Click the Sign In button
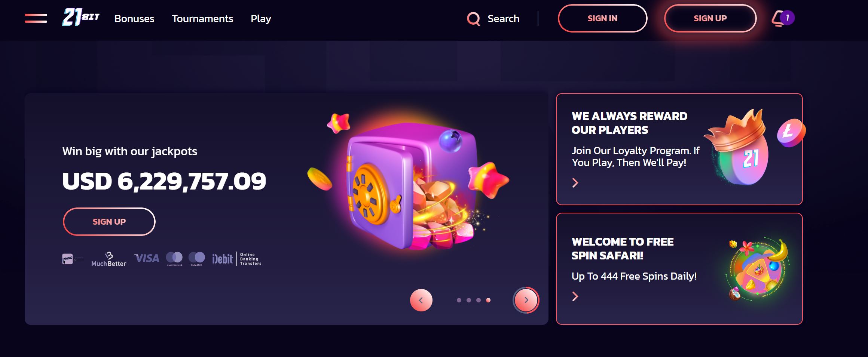Screen dimensions: 868x357 pyautogui.click(x=602, y=18)
